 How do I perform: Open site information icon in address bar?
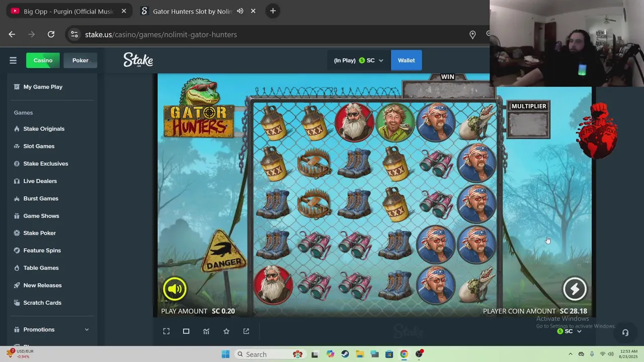[x=74, y=34]
